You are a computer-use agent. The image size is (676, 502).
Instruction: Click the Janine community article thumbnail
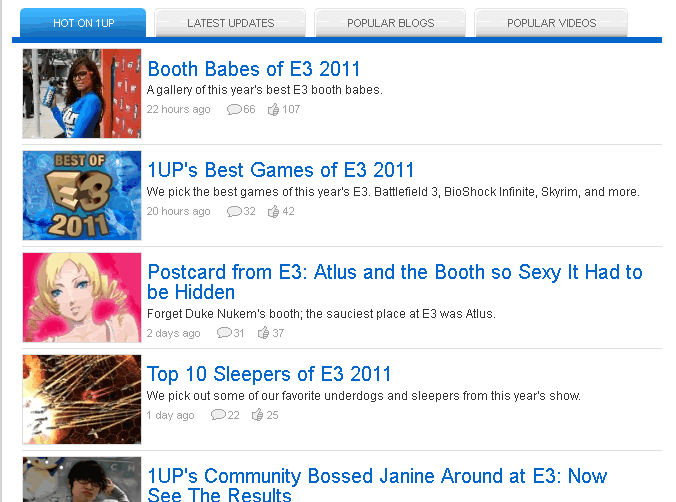(x=82, y=479)
